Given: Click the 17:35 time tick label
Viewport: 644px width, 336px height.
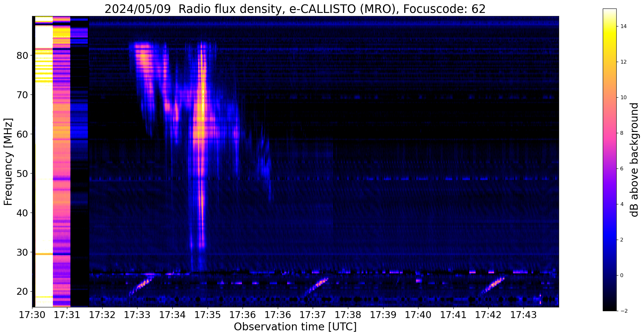Looking at the screenshot, I should pyautogui.click(x=208, y=315).
